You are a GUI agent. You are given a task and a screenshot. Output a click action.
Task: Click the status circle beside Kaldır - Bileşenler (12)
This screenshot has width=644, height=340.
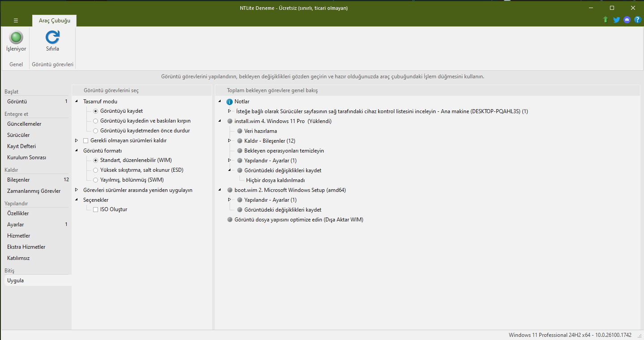pos(240,141)
